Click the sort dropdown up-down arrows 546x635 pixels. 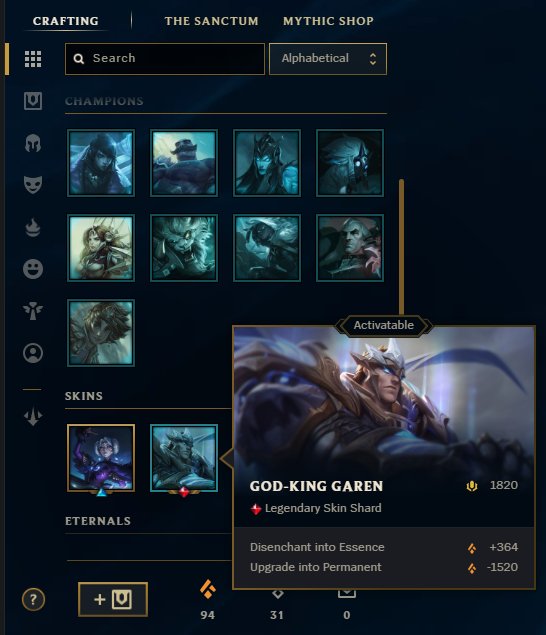coord(373,59)
